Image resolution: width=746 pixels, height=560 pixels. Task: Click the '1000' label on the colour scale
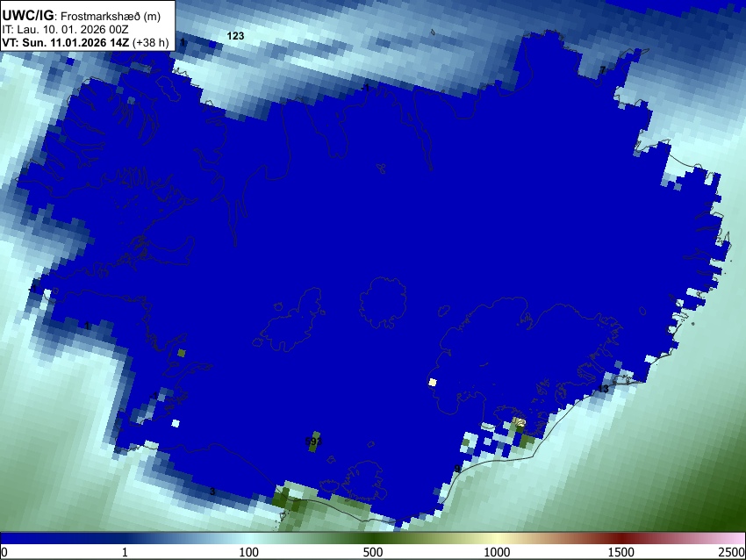tap(497, 552)
